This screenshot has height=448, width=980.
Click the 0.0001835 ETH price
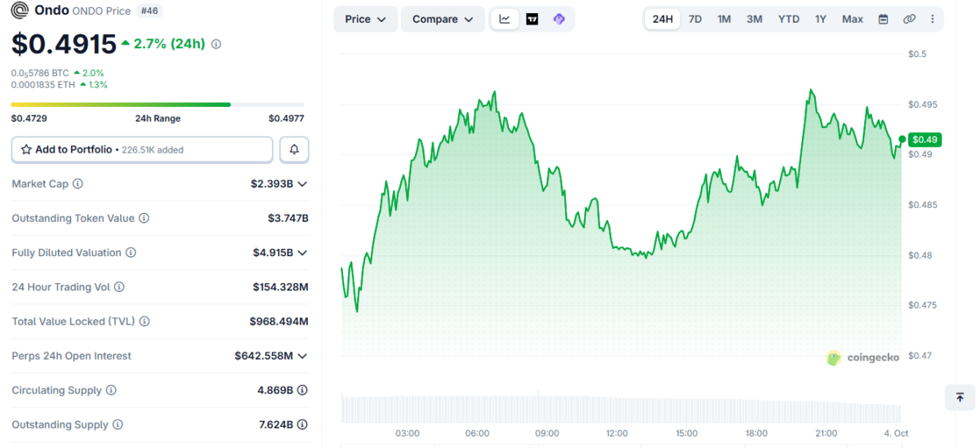[x=43, y=85]
